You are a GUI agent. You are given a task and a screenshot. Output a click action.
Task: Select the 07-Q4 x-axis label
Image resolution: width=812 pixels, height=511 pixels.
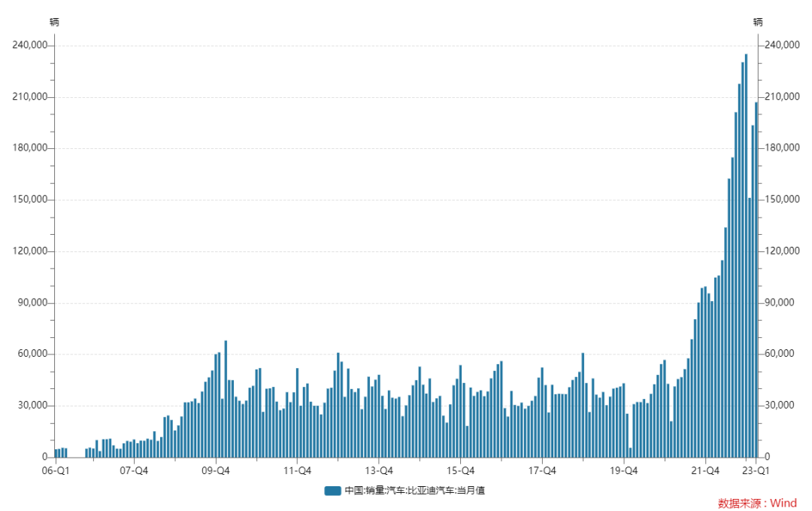click(x=135, y=470)
